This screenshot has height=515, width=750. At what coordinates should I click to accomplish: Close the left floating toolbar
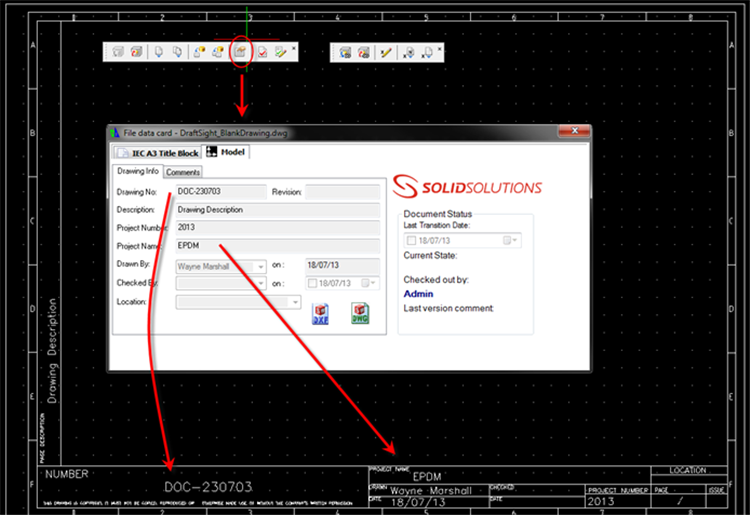click(x=294, y=48)
